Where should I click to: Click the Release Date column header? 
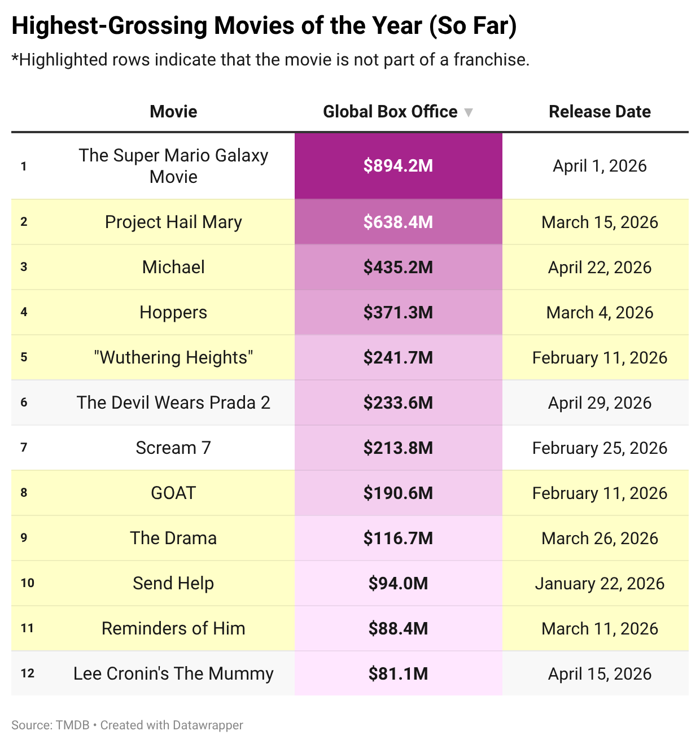pos(600,112)
